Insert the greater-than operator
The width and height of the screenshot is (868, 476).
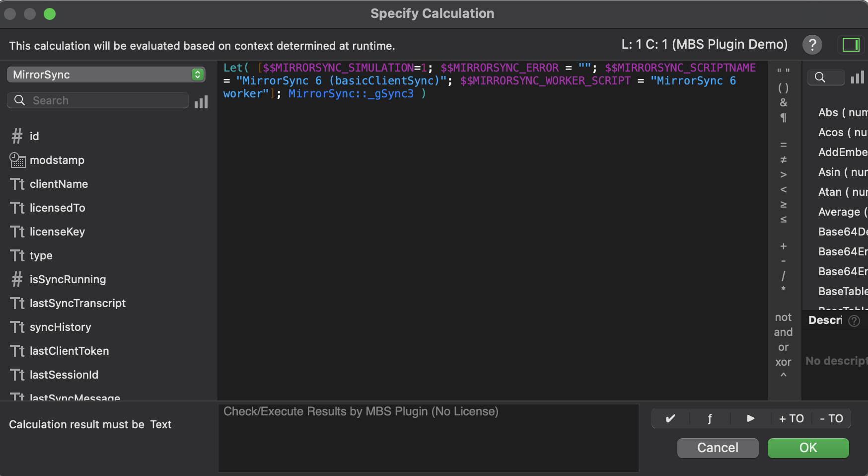(783, 174)
